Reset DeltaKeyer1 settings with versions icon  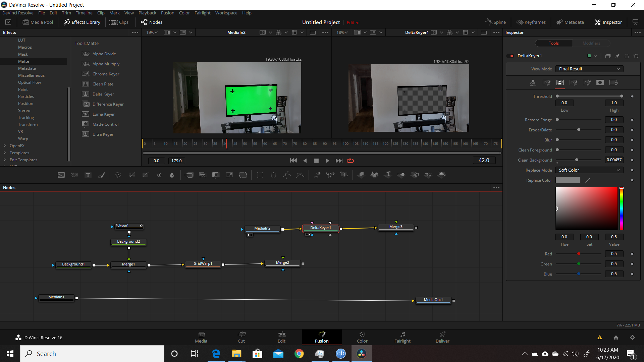click(x=636, y=56)
